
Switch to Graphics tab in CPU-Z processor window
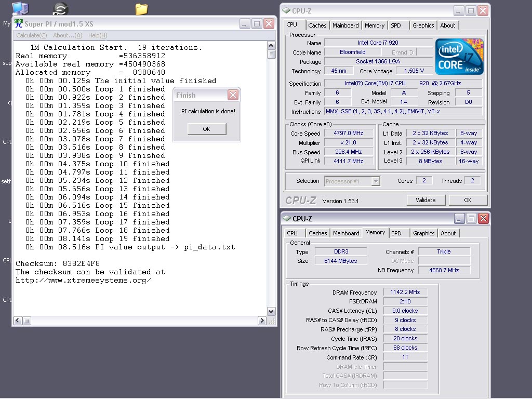click(x=423, y=25)
